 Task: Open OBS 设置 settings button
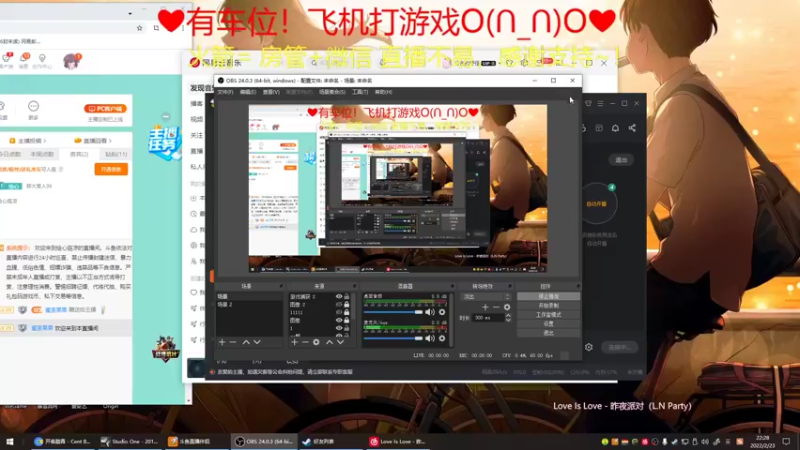(548, 324)
